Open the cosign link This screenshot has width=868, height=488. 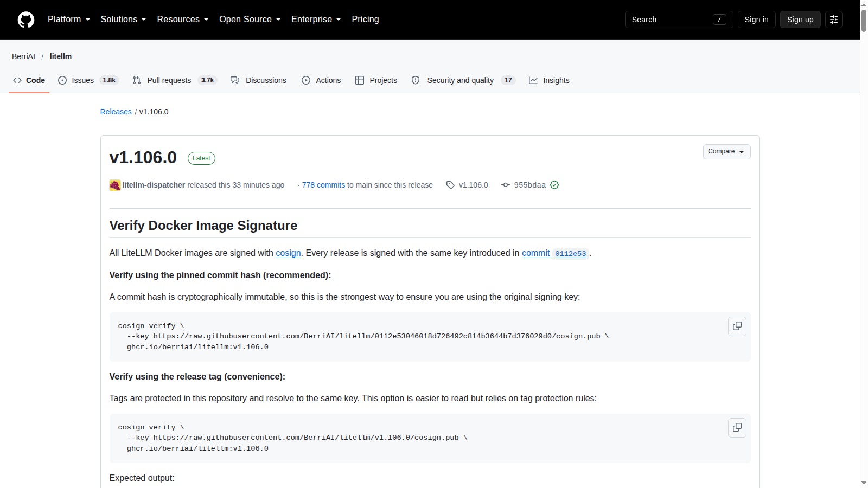coord(288,253)
